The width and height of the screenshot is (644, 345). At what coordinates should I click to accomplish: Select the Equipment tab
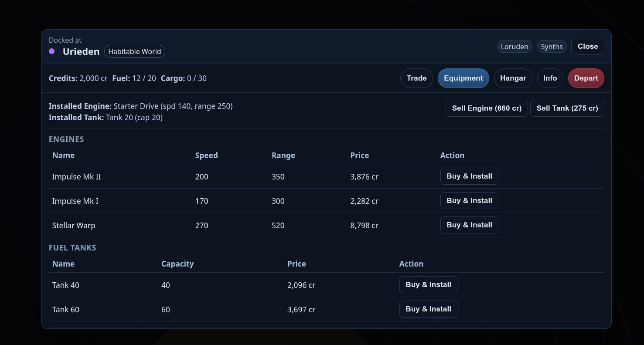pos(463,78)
